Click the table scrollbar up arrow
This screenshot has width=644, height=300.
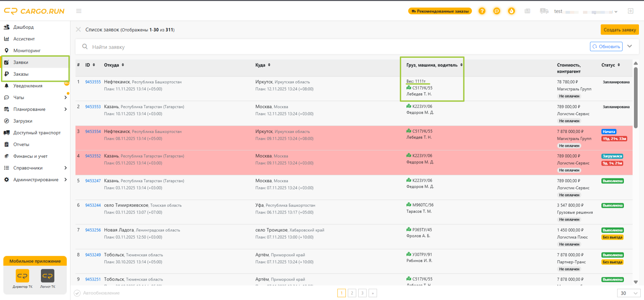636,63
